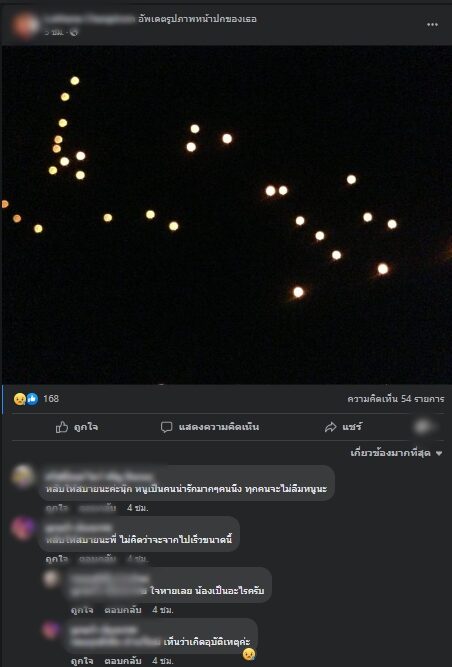
Task: Open the first commenter's avatar
Action: point(23,476)
